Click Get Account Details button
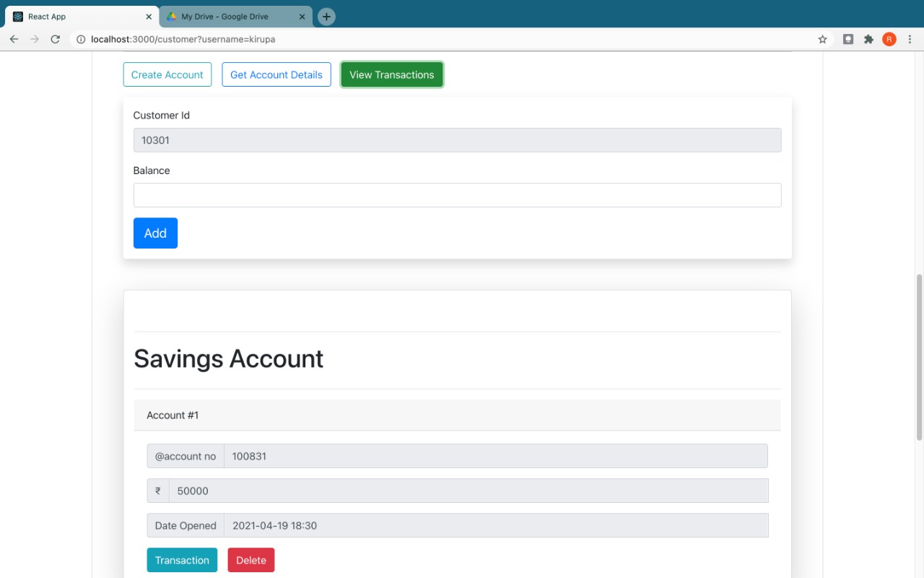This screenshot has height=578, width=924. [x=276, y=74]
